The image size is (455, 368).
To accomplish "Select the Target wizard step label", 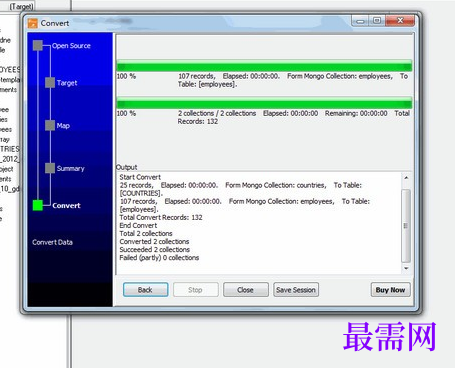I will tap(67, 83).
